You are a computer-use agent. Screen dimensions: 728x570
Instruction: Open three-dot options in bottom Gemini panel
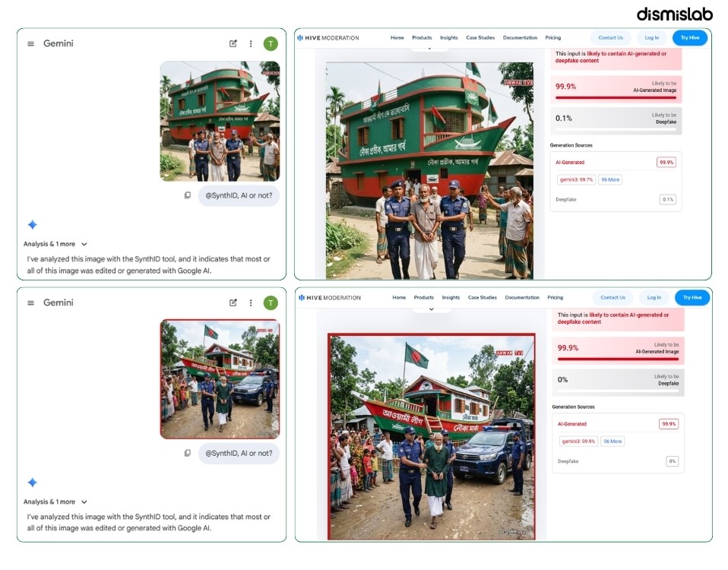251,302
